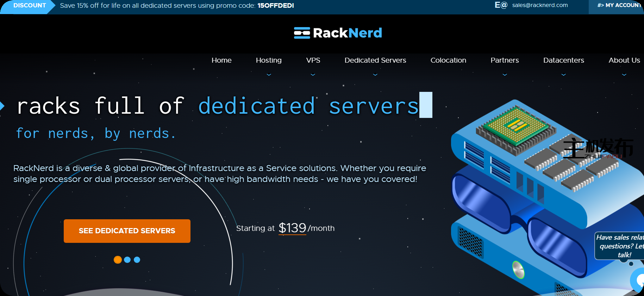
Task: Expand the chevron under About Us
Action: [x=624, y=75]
